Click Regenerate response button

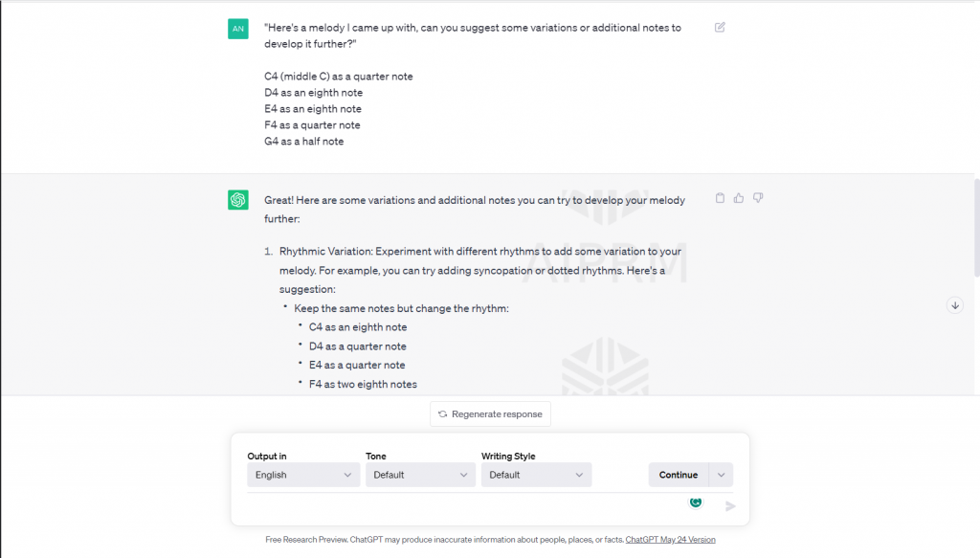490,414
